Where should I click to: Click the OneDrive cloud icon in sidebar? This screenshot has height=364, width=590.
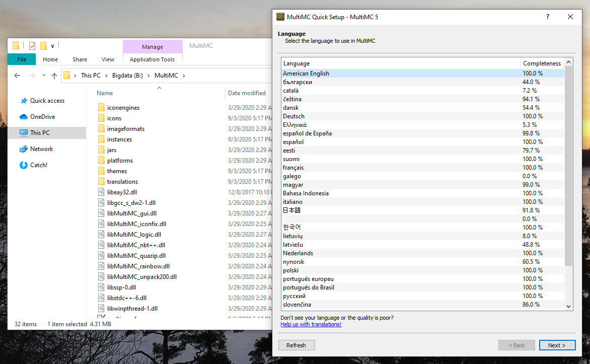click(x=24, y=117)
